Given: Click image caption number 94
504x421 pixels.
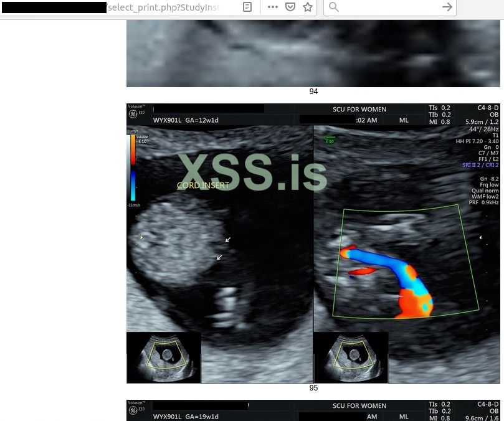Looking at the screenshot, I should click(313, 92).
